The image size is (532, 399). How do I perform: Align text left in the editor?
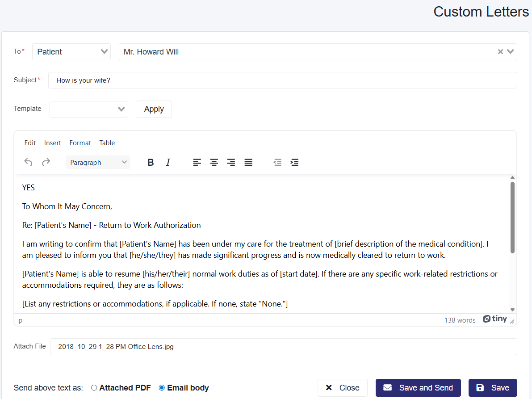pos(197,162)
